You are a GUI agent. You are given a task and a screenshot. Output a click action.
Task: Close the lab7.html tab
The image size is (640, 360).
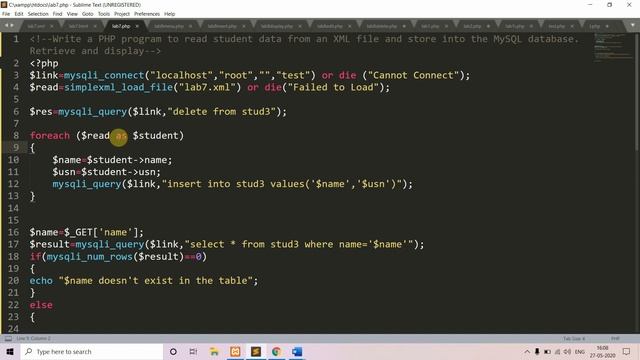pyautogui.click(x=95, y=26)
